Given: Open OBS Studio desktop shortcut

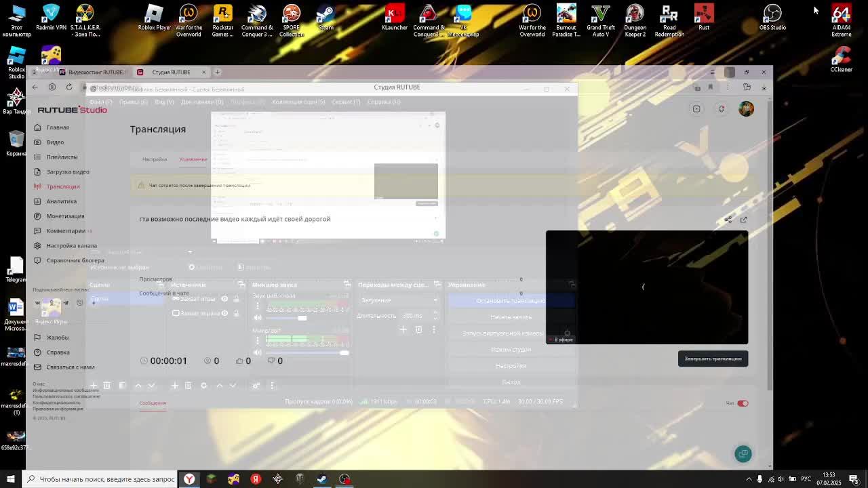Looking at the screenshot, I should (772, 18).
